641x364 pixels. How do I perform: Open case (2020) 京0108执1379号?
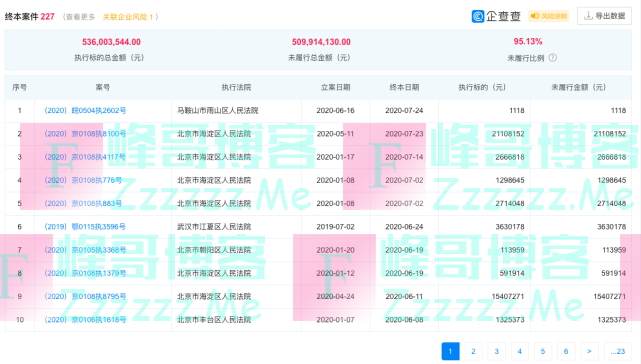pos(85,273)
